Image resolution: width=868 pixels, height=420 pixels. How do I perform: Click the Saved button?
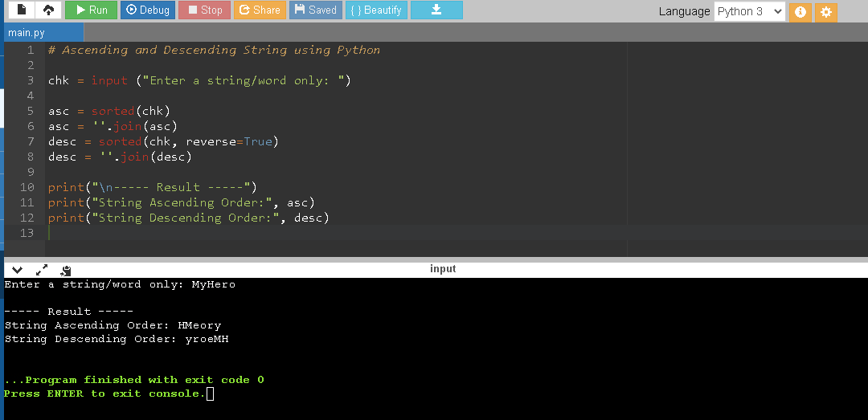tap(316, 10)
